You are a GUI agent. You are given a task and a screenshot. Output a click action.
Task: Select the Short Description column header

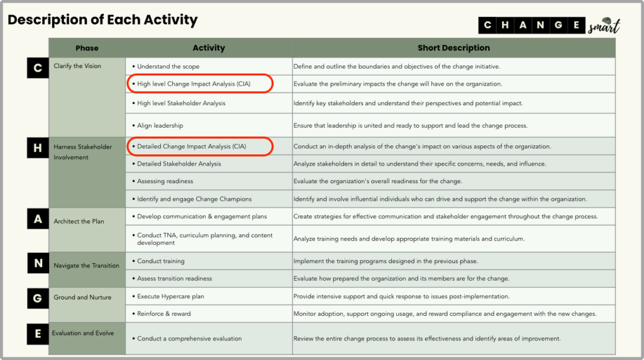453,48
